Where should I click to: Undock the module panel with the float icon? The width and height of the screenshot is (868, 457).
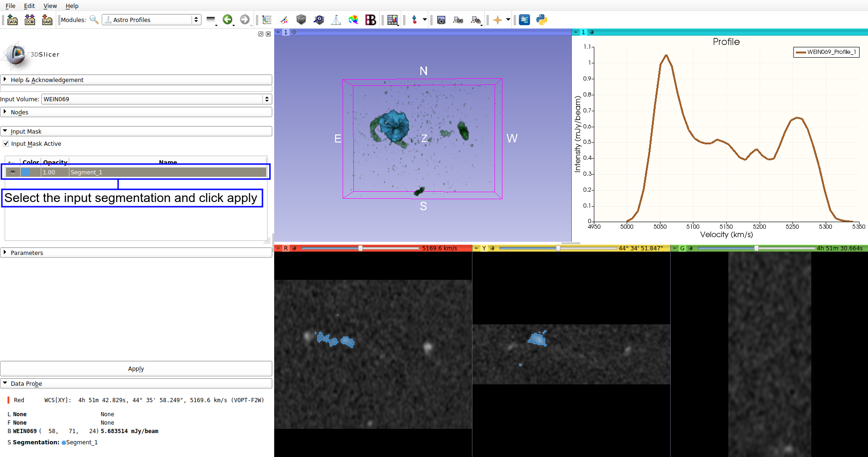coord(261,34)
